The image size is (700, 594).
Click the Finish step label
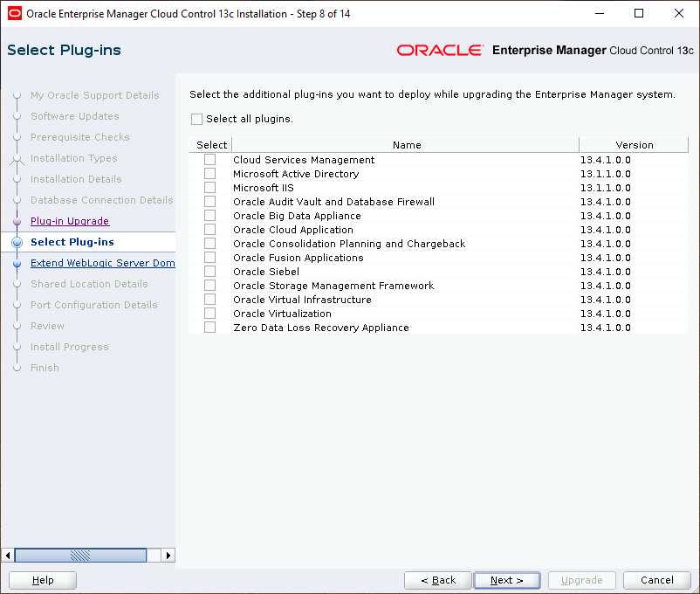[x=45, y=368]
